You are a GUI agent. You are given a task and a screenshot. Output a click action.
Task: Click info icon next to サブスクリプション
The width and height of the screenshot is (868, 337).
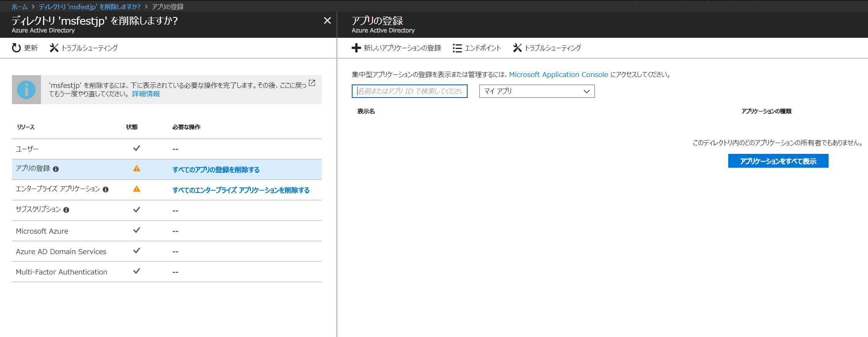[x=66, y=210]
